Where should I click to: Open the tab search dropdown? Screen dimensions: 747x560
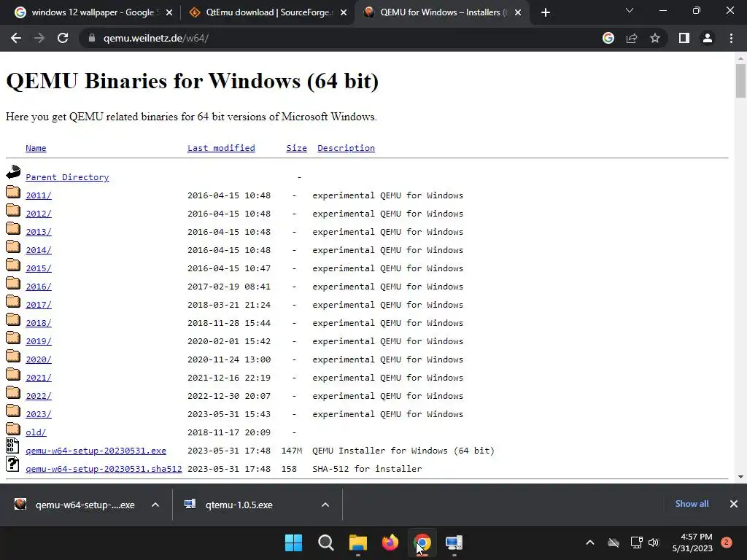(x=630, y=10)
